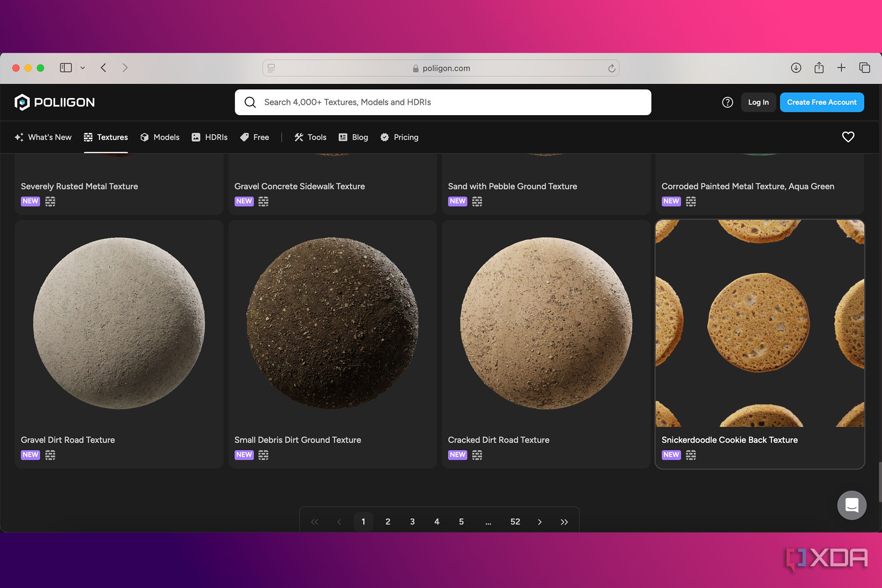Click the Log In button
The width and height of the screenshot is (882, 588).
[x=758, y=102]
